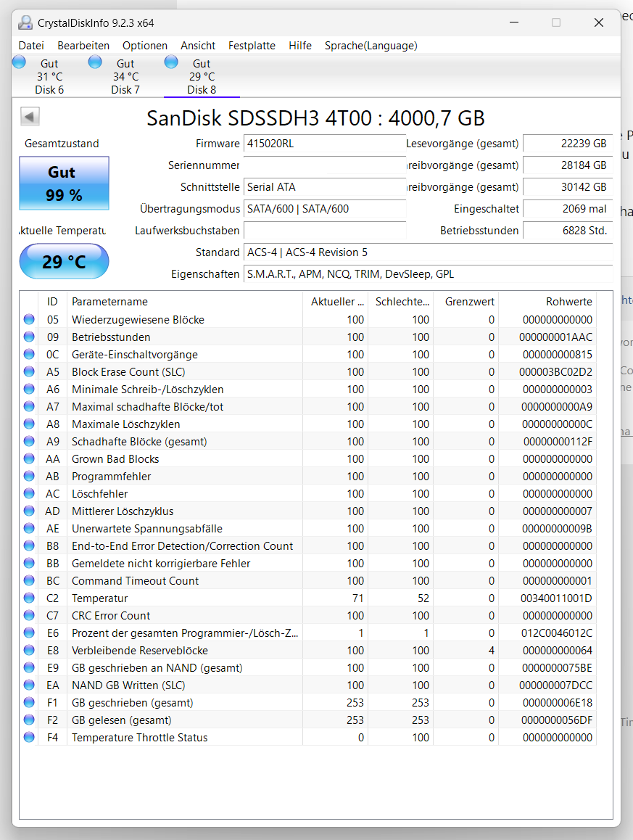The height and width of the screenshot is (840, 633).
Task: Click status orb for Maximale Löschzyklen row
Action: 29,424
